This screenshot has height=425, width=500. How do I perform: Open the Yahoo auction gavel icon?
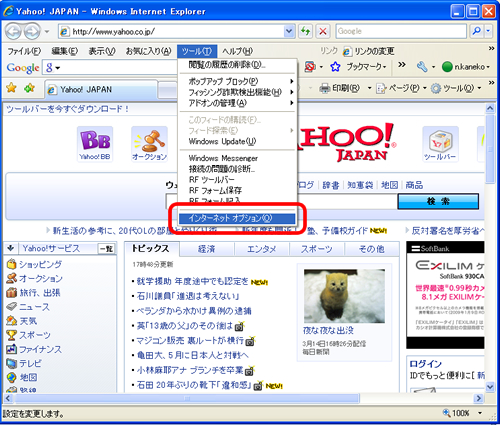click(149, 144)
